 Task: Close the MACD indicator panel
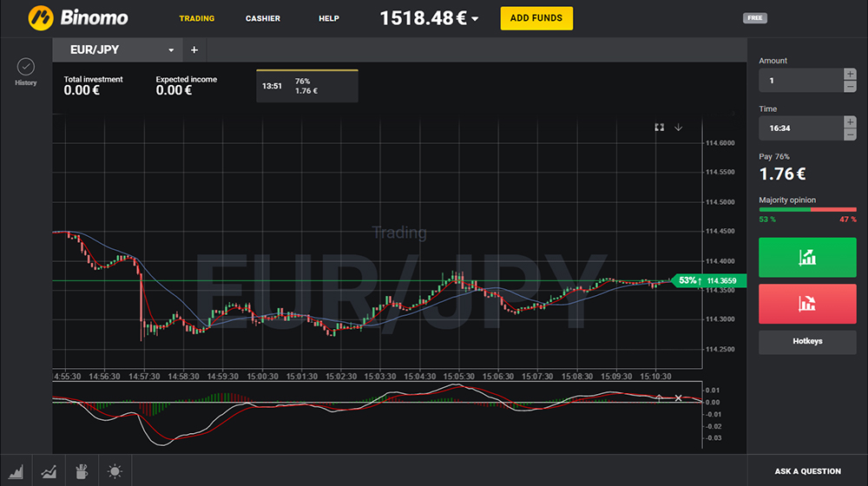click(x=679, y=398)
